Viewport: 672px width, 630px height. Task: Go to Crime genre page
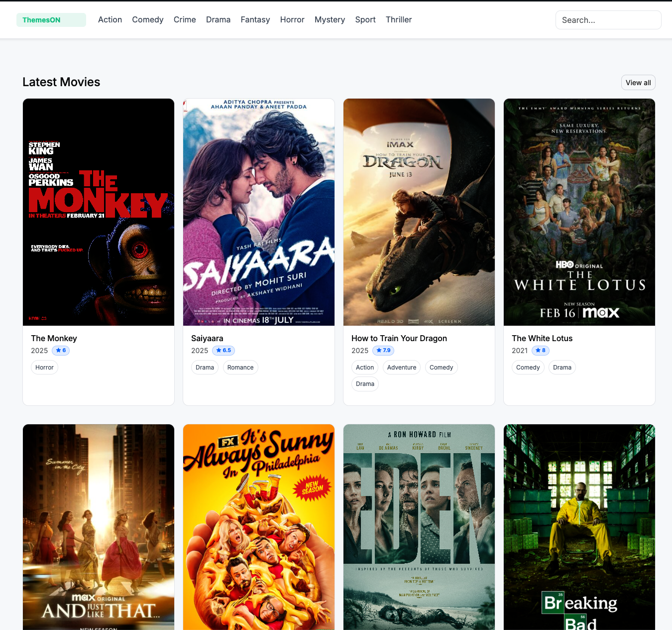click(x=185, y=19)
